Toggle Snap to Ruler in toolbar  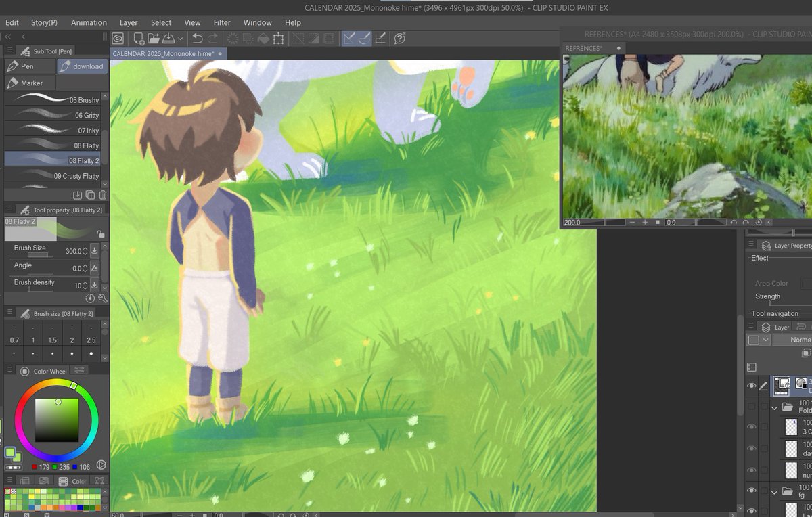[349, 39]
